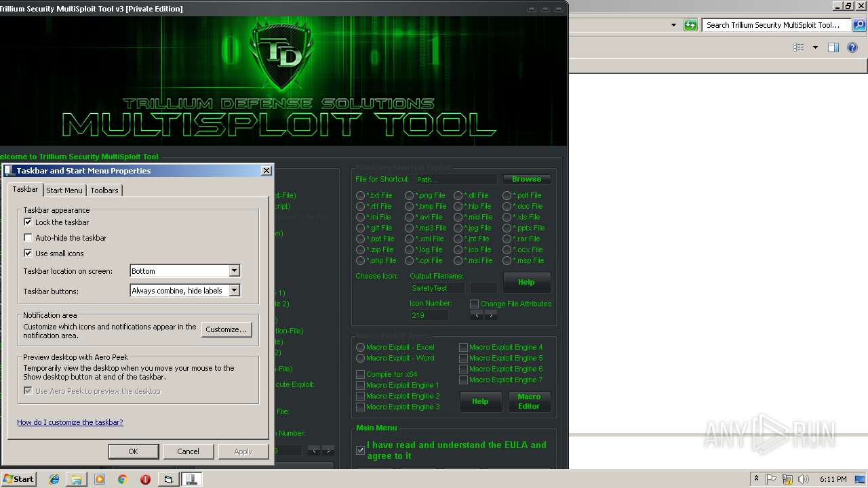Click the Start button
Image resolution: width=868 pixels, height=488 pixels.
[18, 479]
